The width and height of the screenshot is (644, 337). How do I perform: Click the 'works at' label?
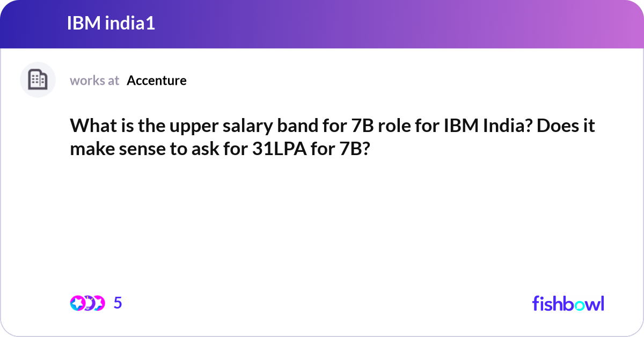tap(94, 80)
